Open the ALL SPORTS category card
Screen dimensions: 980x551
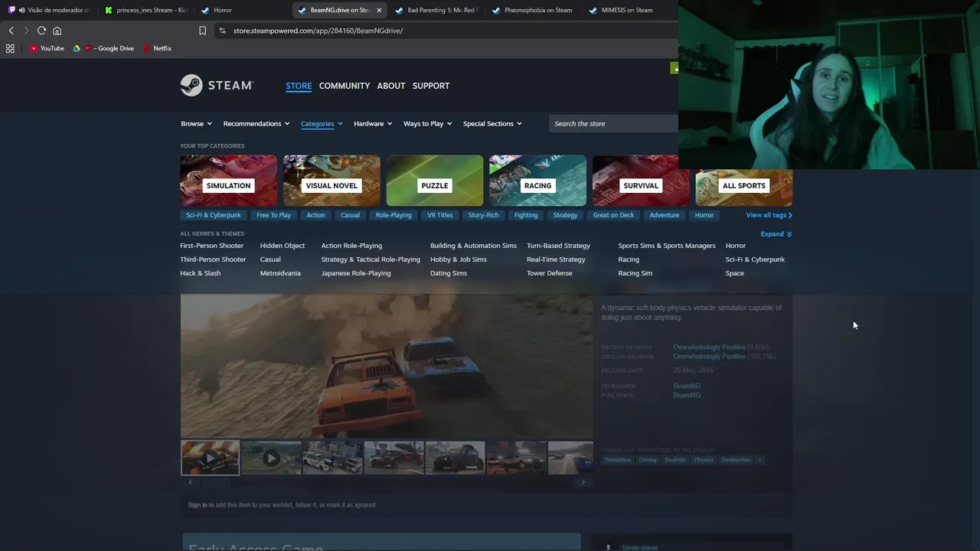[743, 181]
